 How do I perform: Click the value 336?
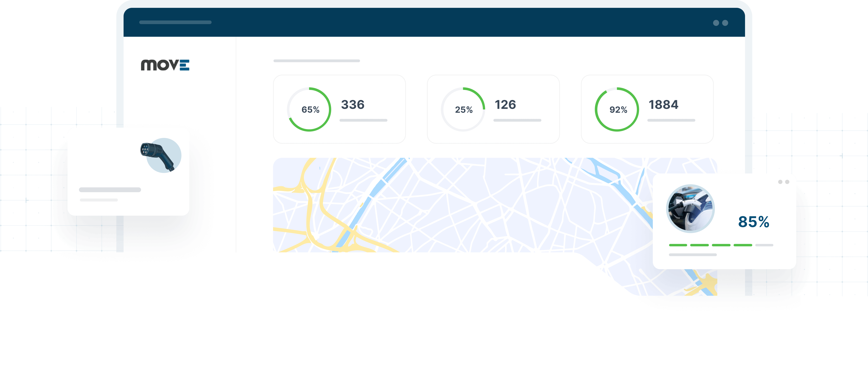[352, 105]
